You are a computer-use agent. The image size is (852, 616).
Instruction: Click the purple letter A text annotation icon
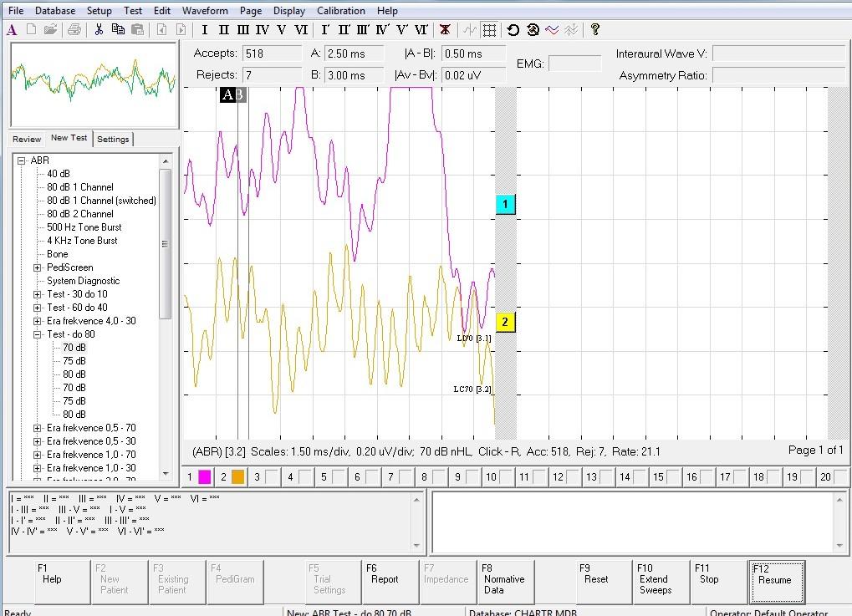pyautogui.click(x=12, y=30)
